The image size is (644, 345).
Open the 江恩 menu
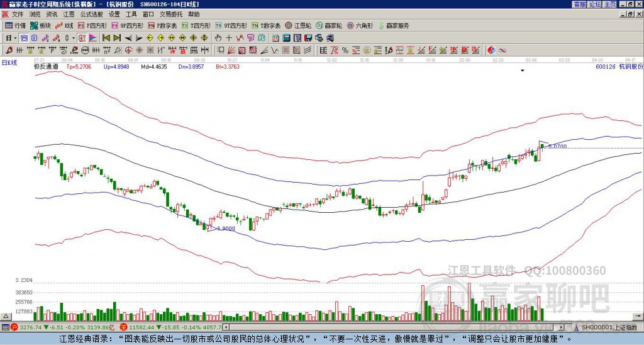pos(69,14)
